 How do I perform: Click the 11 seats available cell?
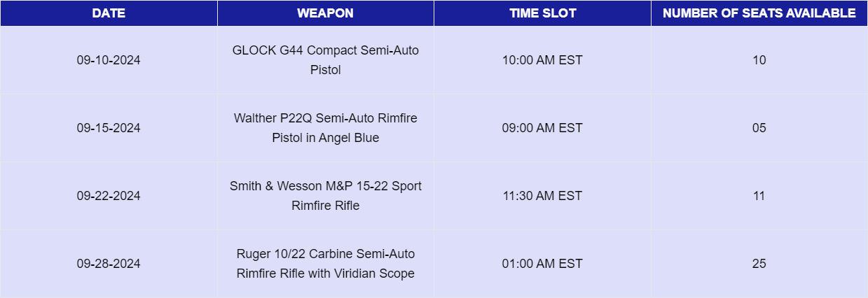click(x=759, y=196)
